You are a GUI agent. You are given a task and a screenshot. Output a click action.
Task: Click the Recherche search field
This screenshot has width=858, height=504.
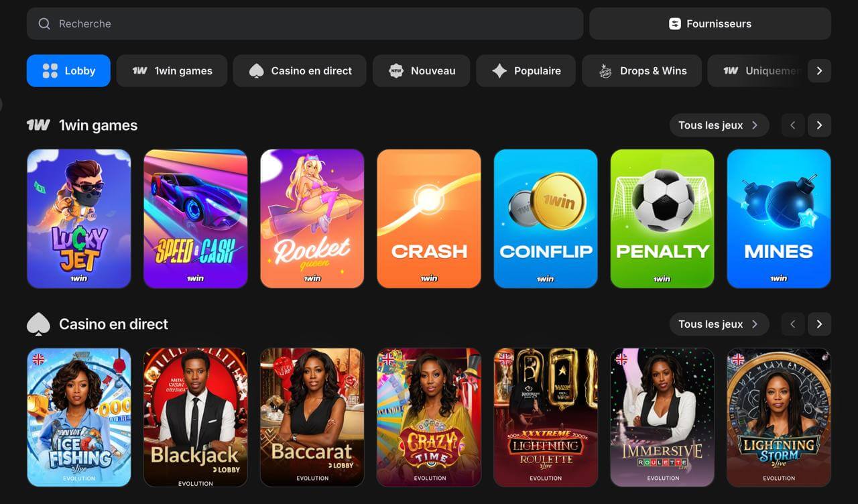click(305, 23)
